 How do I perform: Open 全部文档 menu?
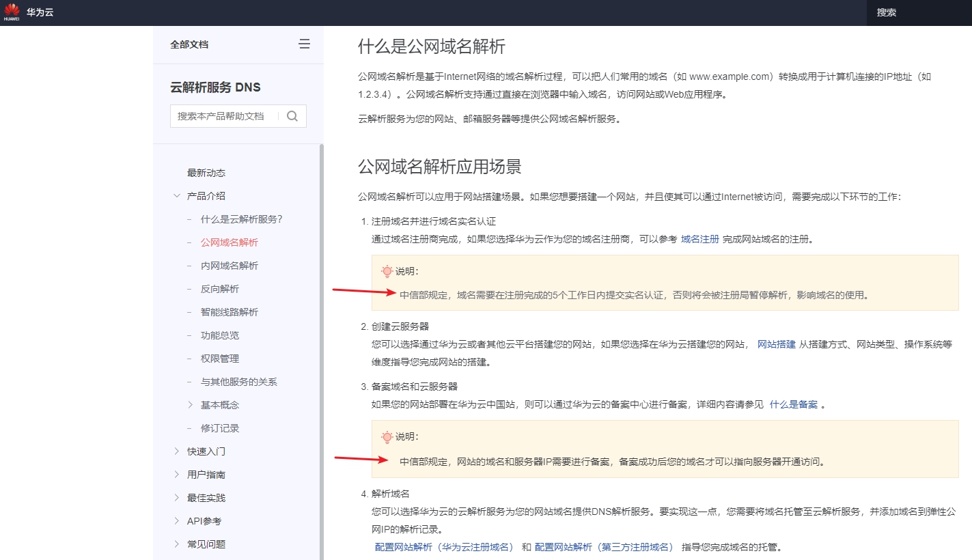pos(189,44)
